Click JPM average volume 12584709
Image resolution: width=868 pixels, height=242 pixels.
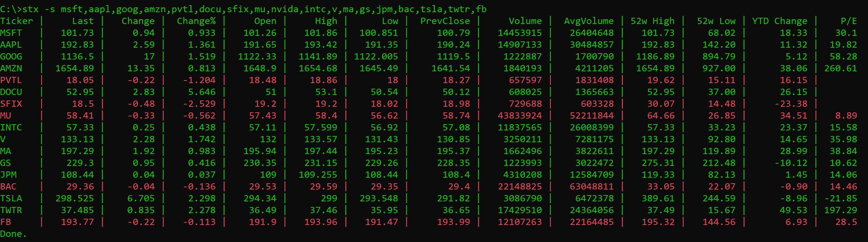[x=592, y=175]
